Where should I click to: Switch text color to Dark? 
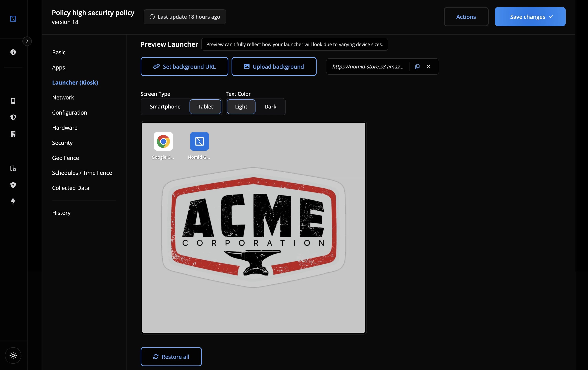click(270, 107)
